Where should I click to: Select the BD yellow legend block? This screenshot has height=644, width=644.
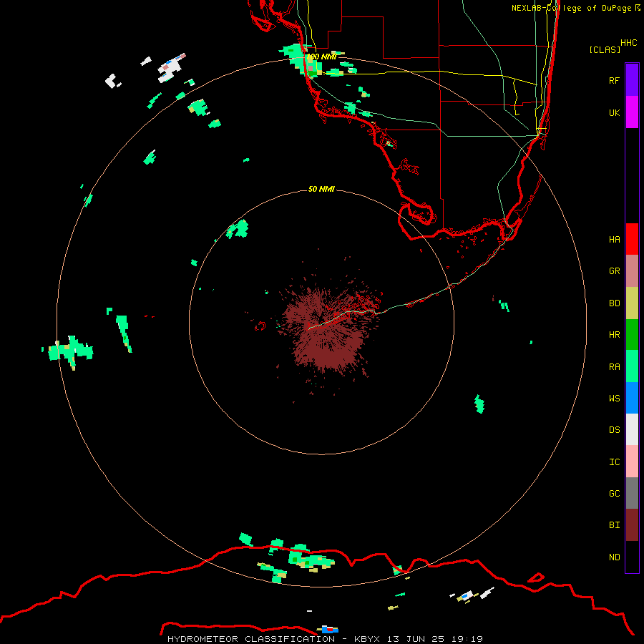tap(632, 303)
